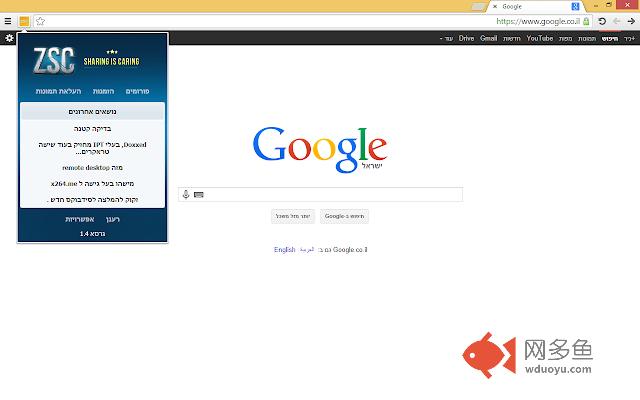Open the Chrome hamburger menu
640x400 pixels.
(x=8, y=21)
